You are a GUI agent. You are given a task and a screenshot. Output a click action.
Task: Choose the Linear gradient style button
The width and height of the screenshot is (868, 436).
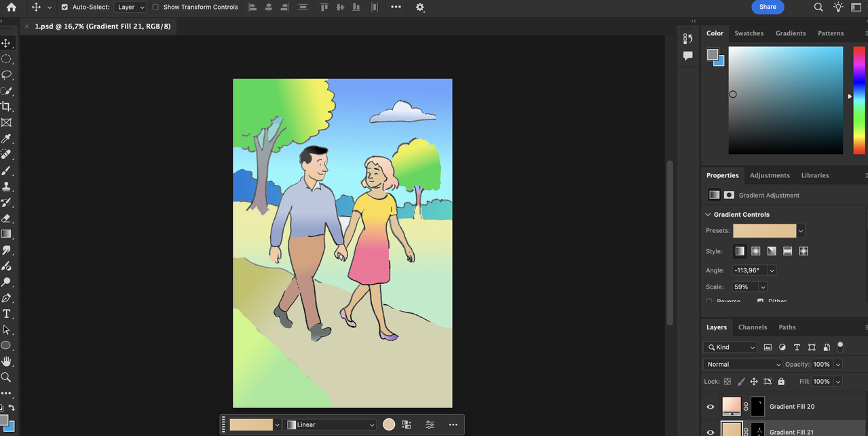[x=740, y=251]
